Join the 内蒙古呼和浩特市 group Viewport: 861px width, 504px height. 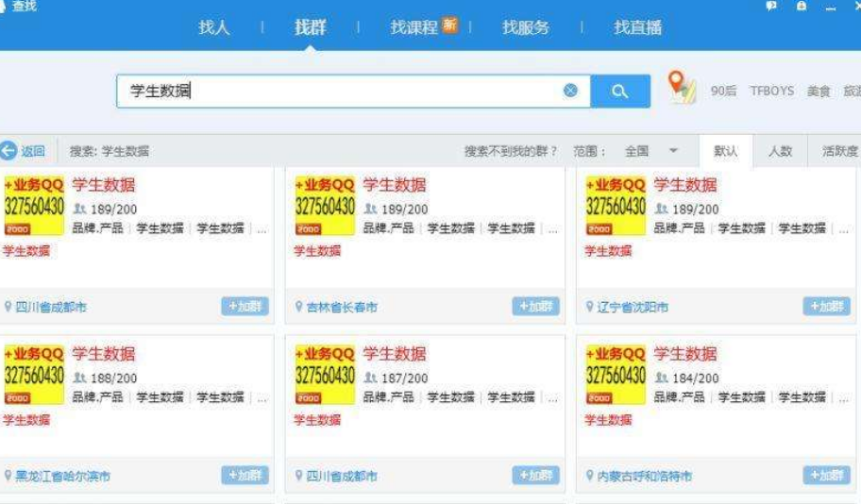[826, 476]
